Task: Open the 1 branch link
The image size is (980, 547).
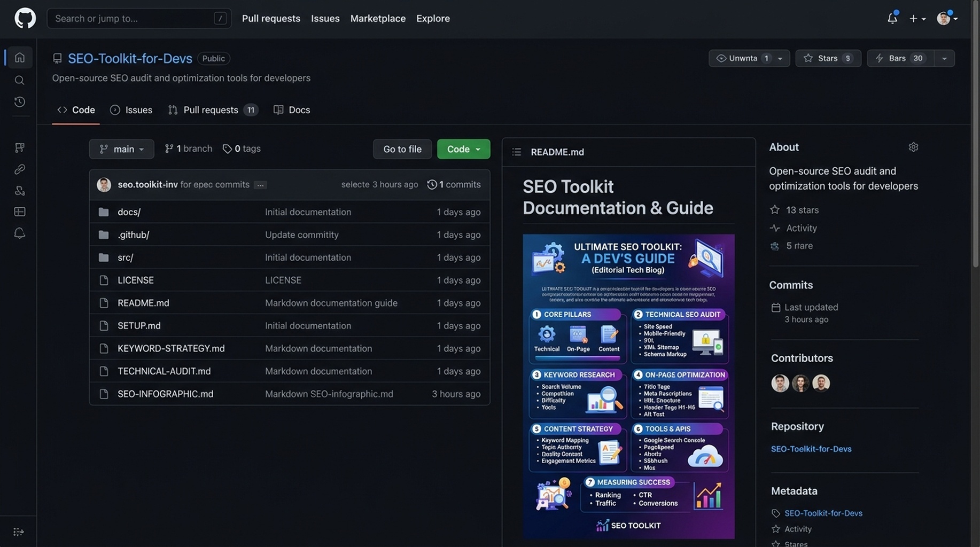Action: pos(188,149)
